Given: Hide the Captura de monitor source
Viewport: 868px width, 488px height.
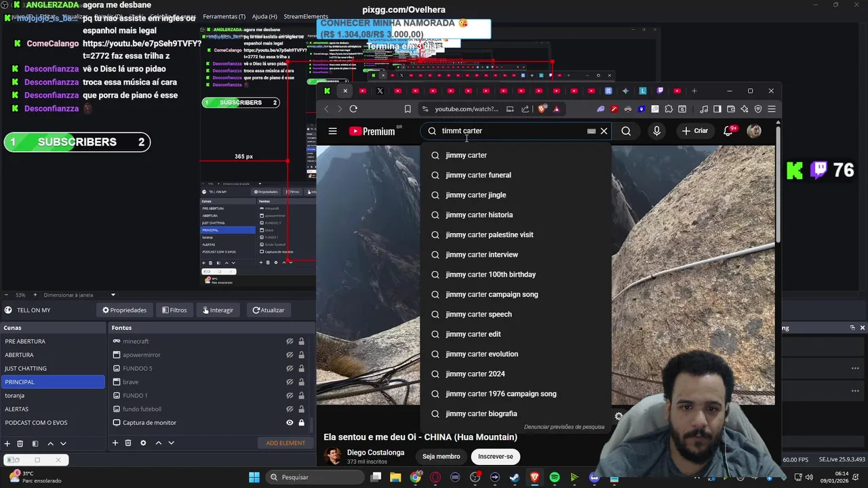Looking at the screenshot, I should point(290,423).
